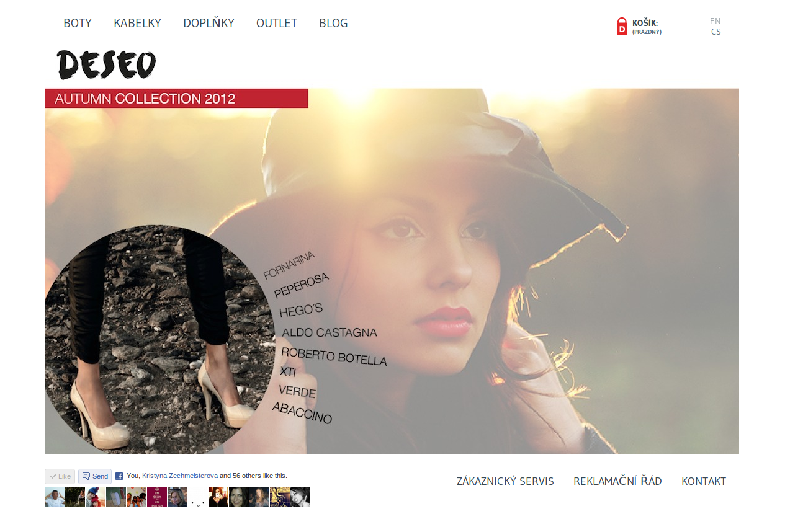Click the red shopping cart lock icon
Screen dimensions: 785x532
point(622,27)
